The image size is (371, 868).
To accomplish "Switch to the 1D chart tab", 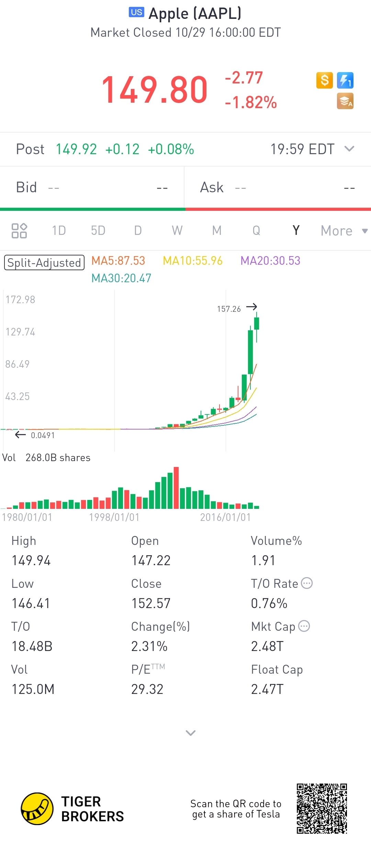I will pos(59,230).
